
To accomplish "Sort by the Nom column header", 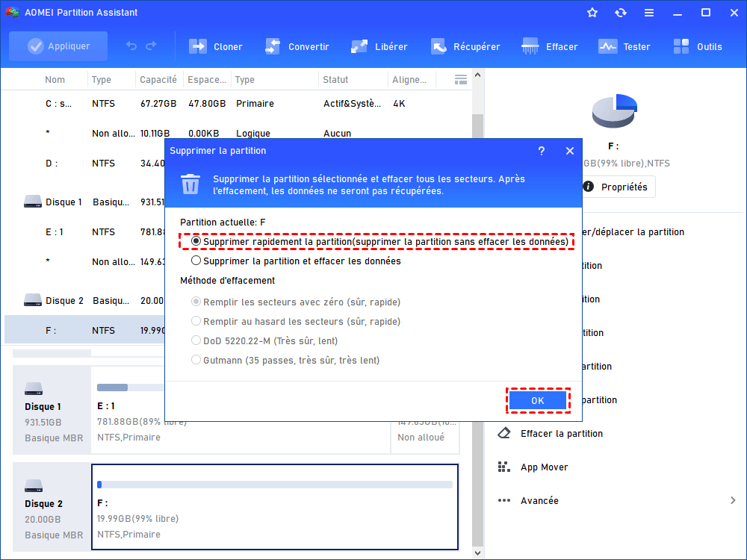I will 55,80.
